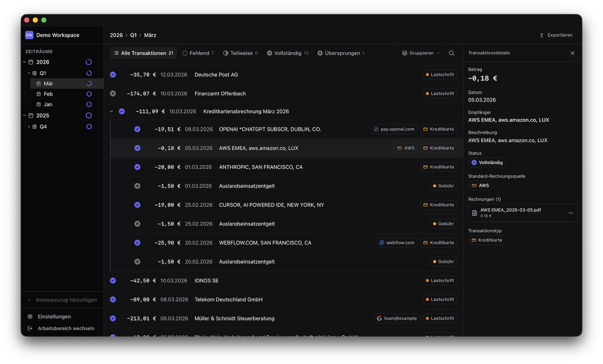603x364 pixels.
Task: Expand the Q4 tree node
Action: tap(29, 127)
